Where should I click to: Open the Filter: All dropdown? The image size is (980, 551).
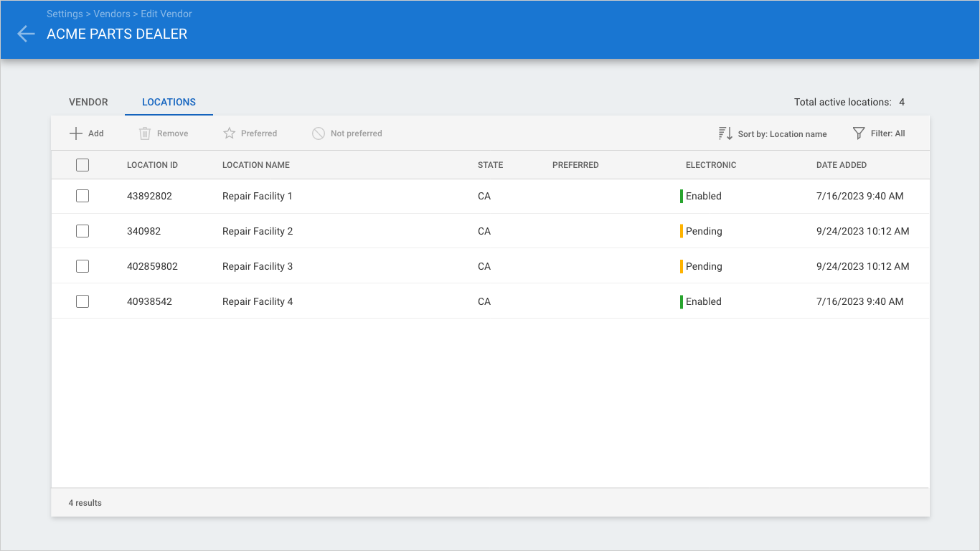pos(879,133)
